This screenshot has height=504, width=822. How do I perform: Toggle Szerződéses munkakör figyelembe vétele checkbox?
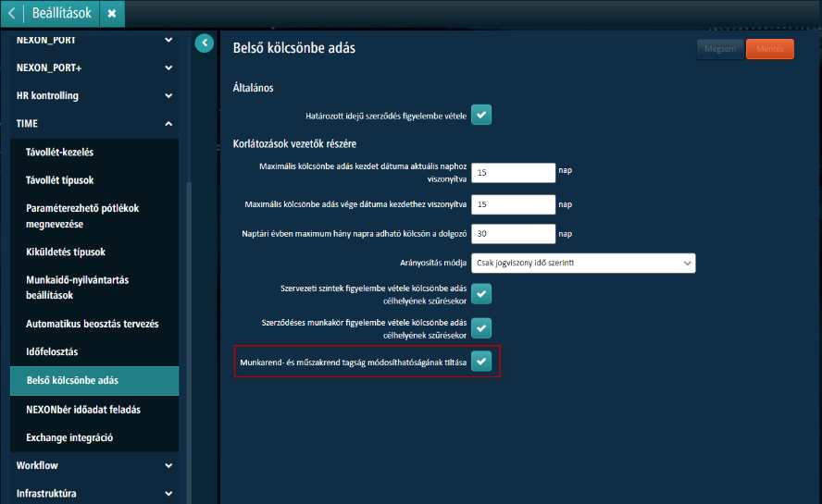click(x=481, y=327)
